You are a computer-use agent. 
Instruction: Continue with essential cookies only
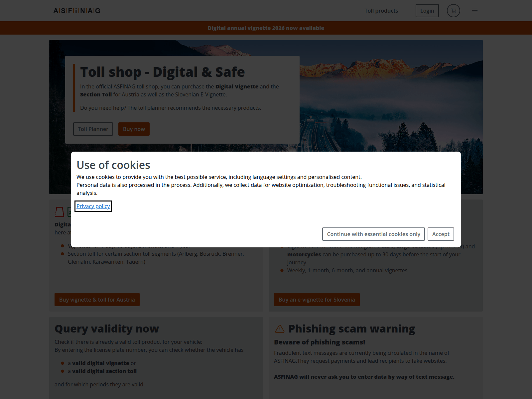(x=373, y=234)
